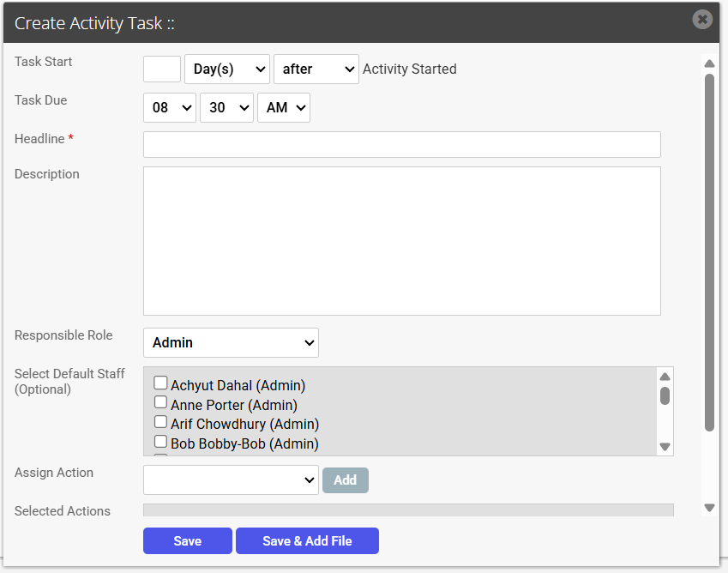Open the Task Due minutes dropdown showing 30

[x=226, y=108]
